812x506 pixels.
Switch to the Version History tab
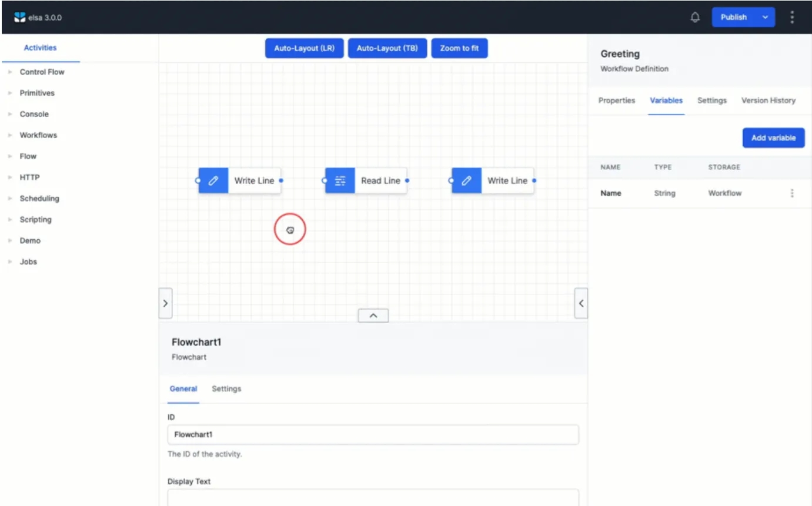click(768, 100)
